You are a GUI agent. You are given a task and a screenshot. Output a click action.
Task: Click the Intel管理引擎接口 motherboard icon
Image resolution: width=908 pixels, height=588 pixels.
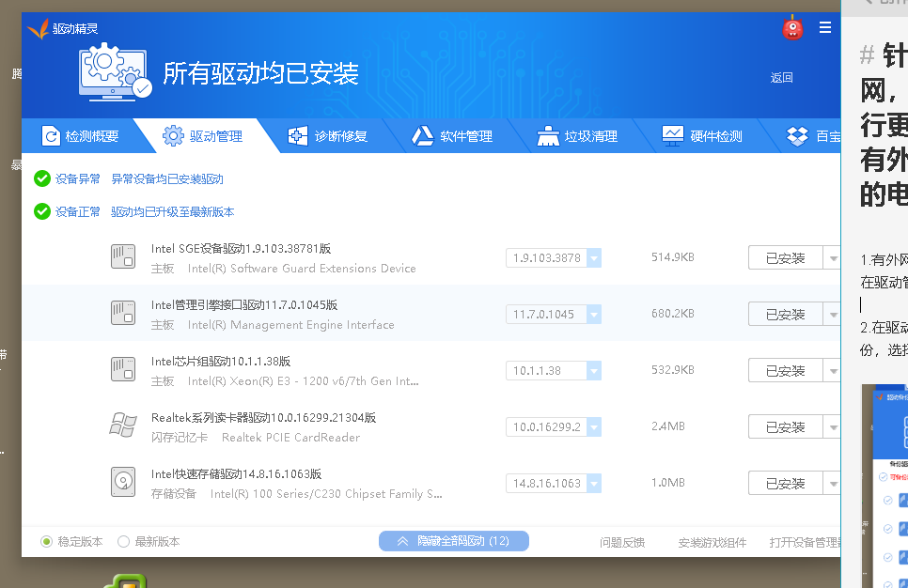(x=123, y=313)
